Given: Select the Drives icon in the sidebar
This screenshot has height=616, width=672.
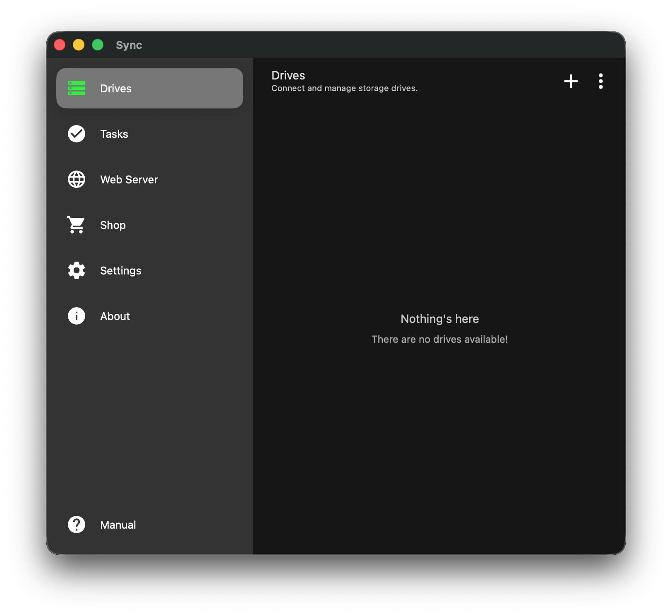Looking at the screenshot, I should coord(76,88).
